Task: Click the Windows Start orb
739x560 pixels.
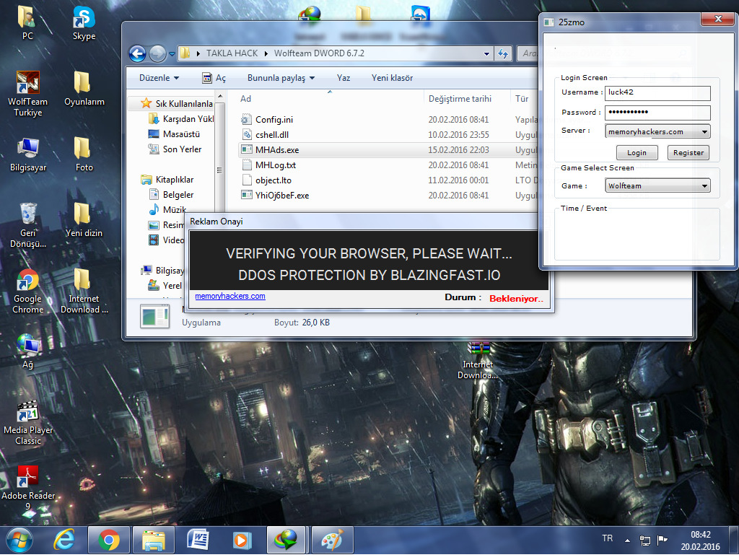Action: click(x=19, y=541)
